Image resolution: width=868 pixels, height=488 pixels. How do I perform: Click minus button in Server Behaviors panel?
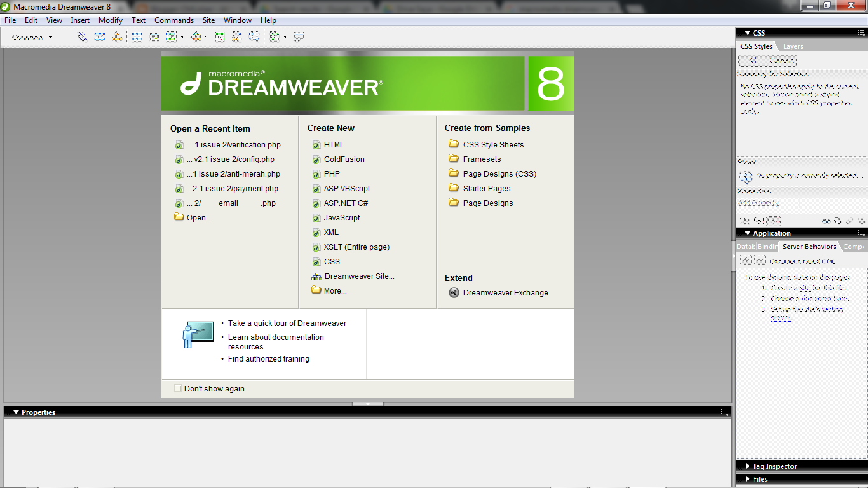[759, 261]
